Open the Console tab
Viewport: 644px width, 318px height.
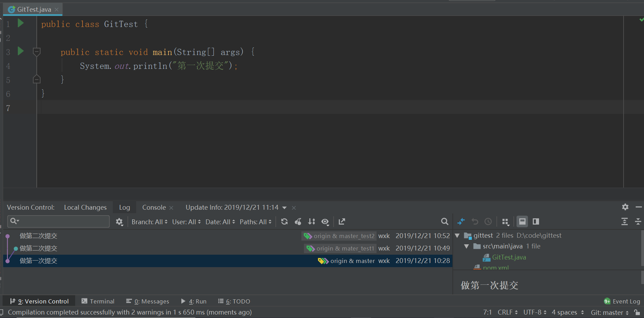pyautogui.click(x=154, y=207)
